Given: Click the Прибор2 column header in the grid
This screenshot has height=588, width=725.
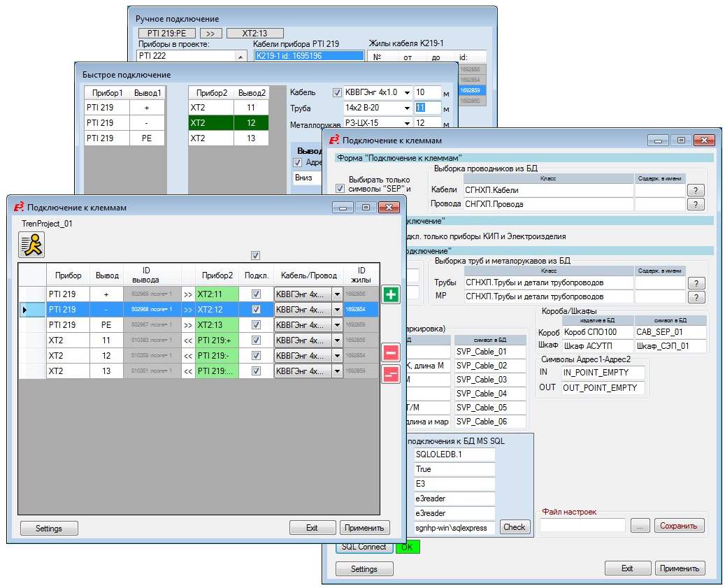Looking at the screenshot, I should click(x=217, y=275).
